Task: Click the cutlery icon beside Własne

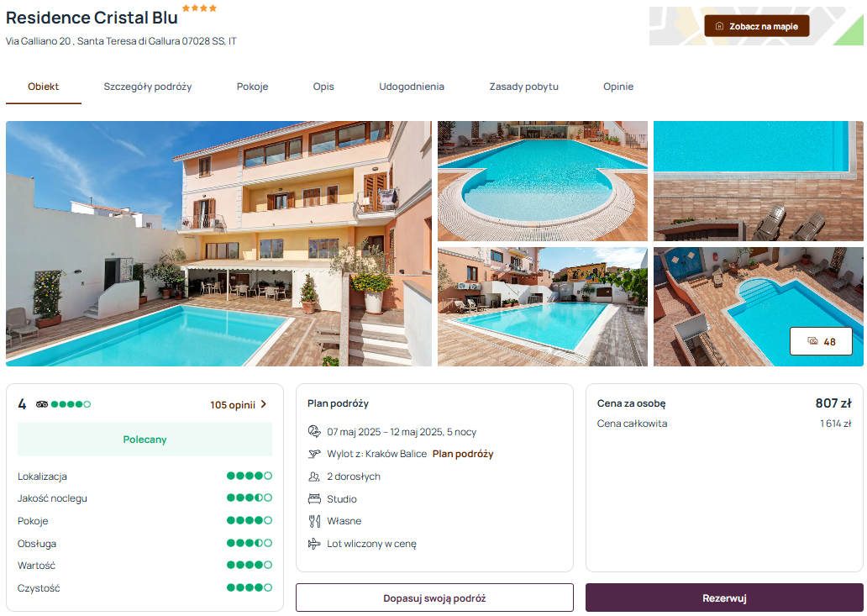Action: 314,521
